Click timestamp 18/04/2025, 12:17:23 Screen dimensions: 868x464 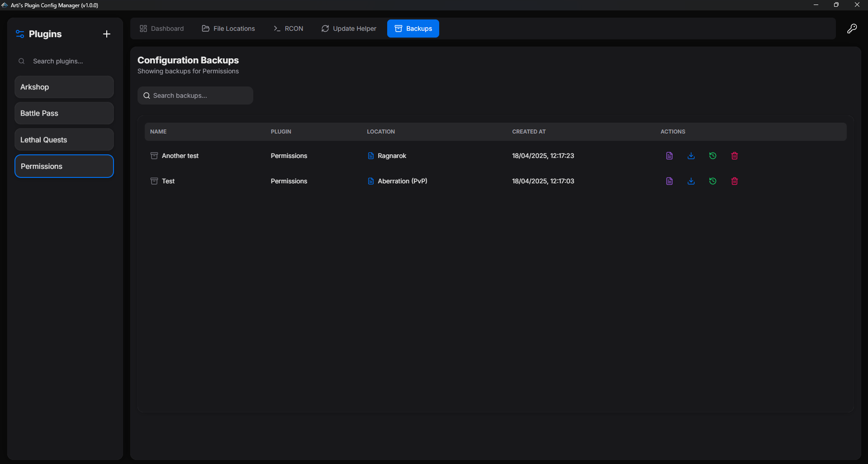[543, 156]
